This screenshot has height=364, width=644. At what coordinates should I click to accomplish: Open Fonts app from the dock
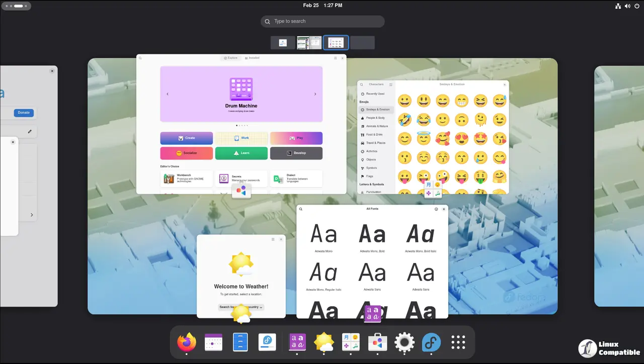297,342
